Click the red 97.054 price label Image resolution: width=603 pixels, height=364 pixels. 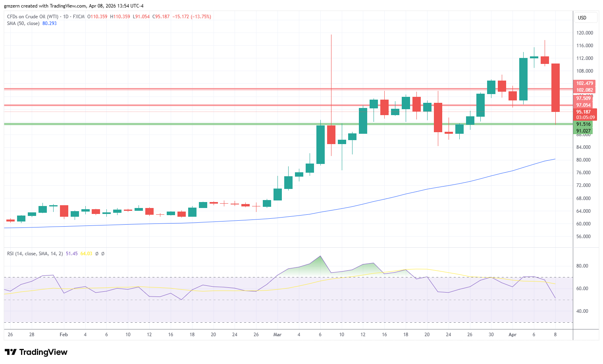(x=584, y=105)
